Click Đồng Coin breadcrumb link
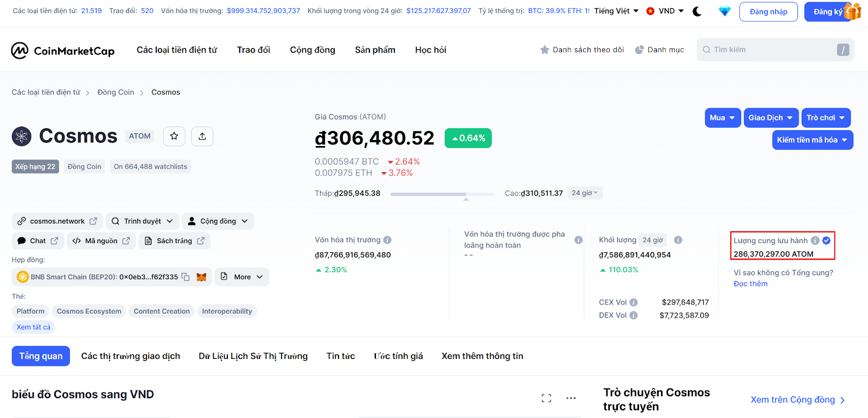The height and width of the screenshot is (418, 868). tap(116, 92)
